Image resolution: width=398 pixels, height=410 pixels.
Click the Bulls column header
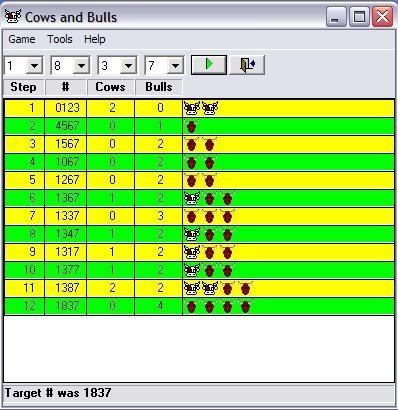[159, 87]
